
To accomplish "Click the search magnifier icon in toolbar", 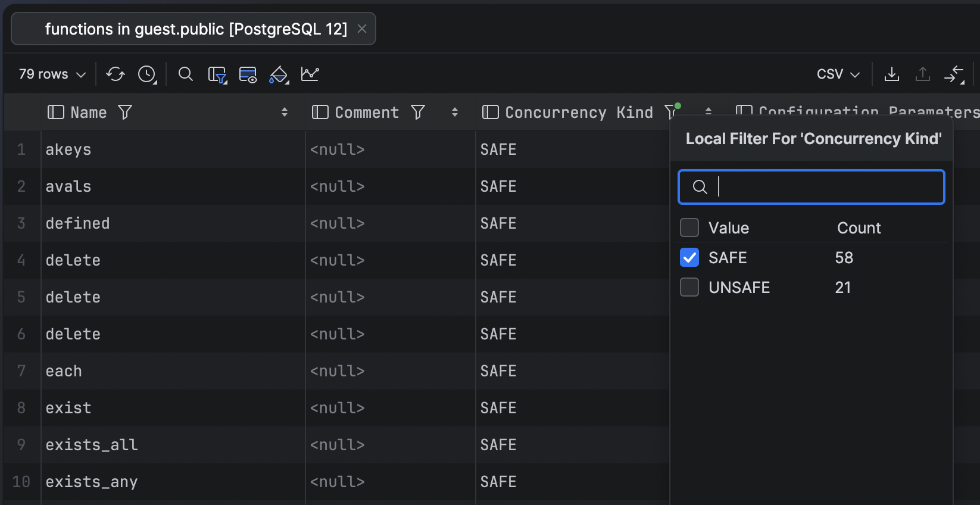I will (x=186, y=74).
